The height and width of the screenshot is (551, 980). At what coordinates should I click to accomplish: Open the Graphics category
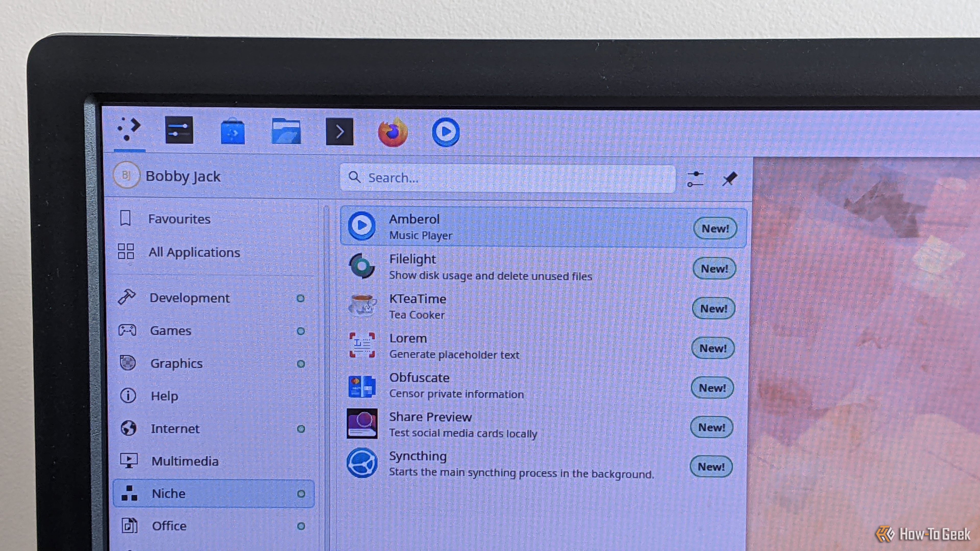(x=213, y=363)
